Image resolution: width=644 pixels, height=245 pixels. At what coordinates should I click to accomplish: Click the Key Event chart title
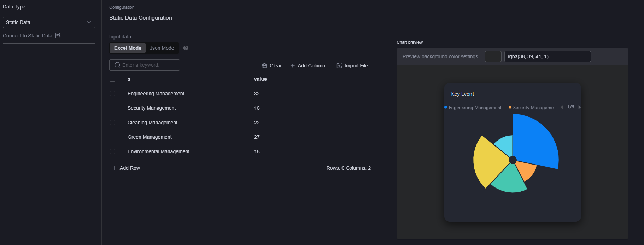pos(463,94)
